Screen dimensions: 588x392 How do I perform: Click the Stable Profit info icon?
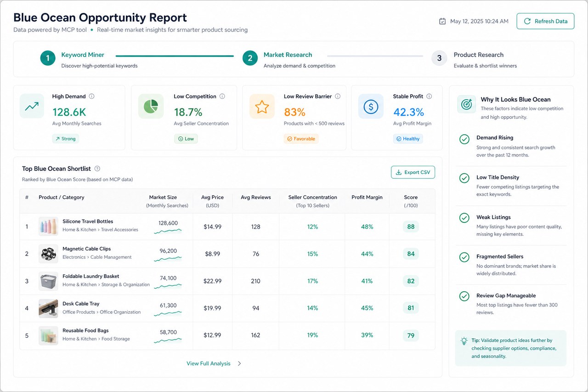429,97
